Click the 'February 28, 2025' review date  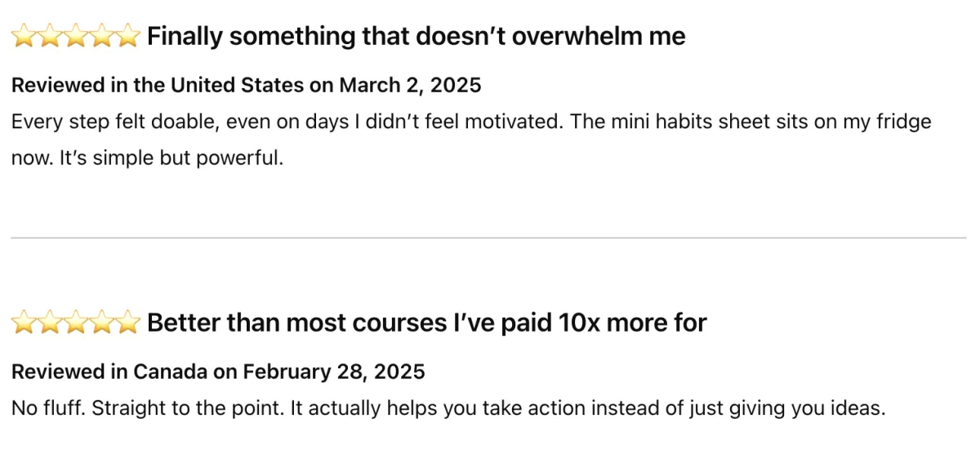point(334,372)
